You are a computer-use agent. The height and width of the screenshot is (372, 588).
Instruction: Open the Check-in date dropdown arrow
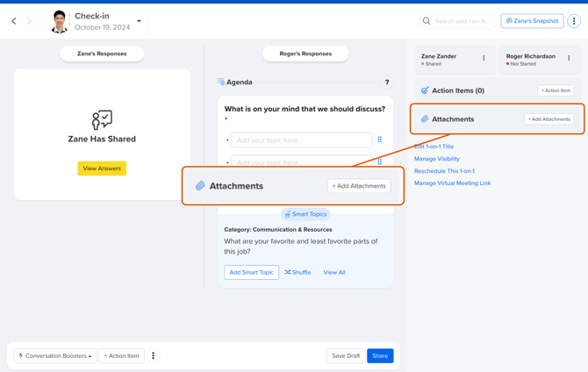(139, 21)
